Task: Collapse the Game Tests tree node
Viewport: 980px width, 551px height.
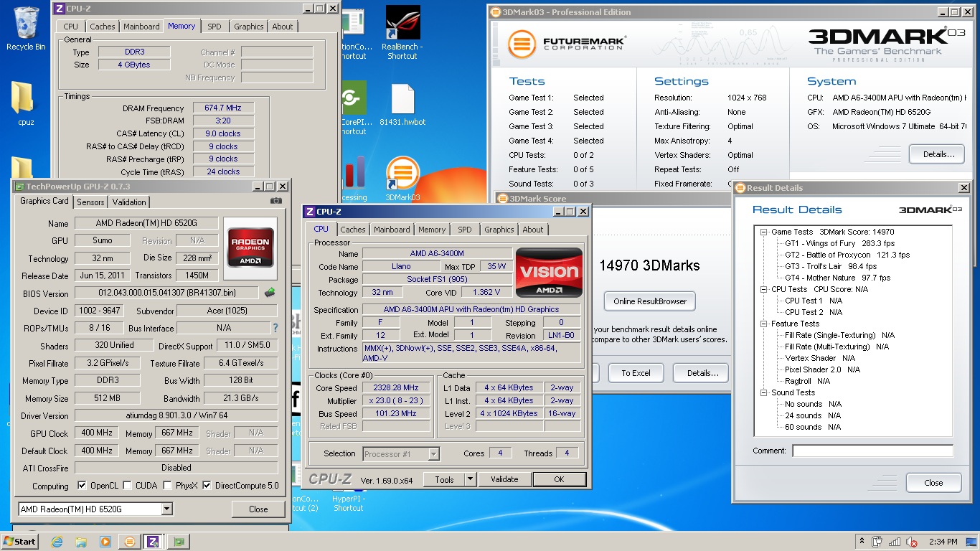Action: click(764, 232)
